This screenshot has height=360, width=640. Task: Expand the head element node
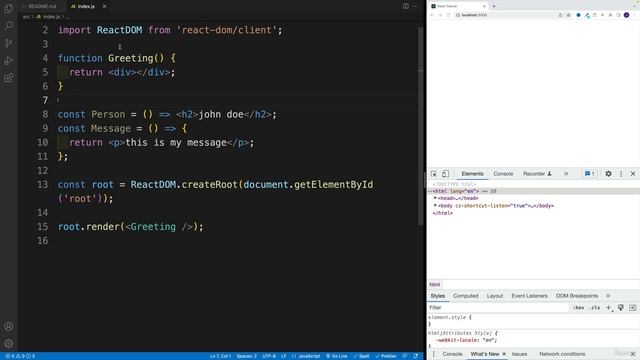pos(435,198)
